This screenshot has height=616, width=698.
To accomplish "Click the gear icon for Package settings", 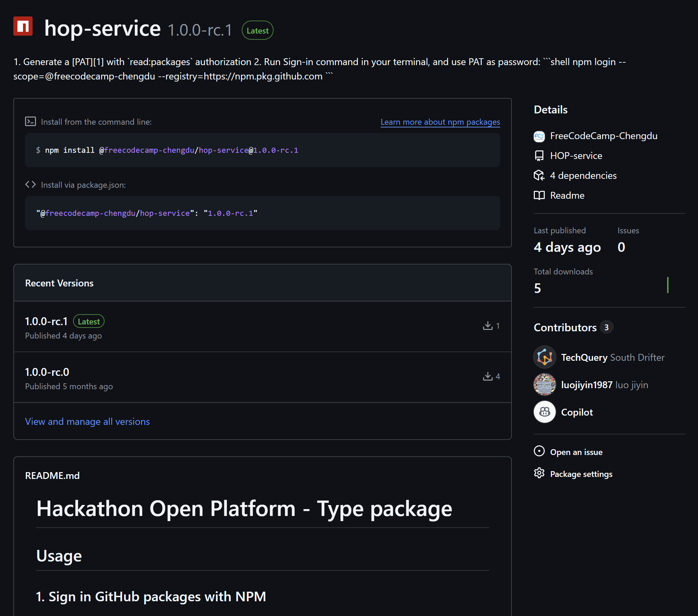I will click(539, 473).
